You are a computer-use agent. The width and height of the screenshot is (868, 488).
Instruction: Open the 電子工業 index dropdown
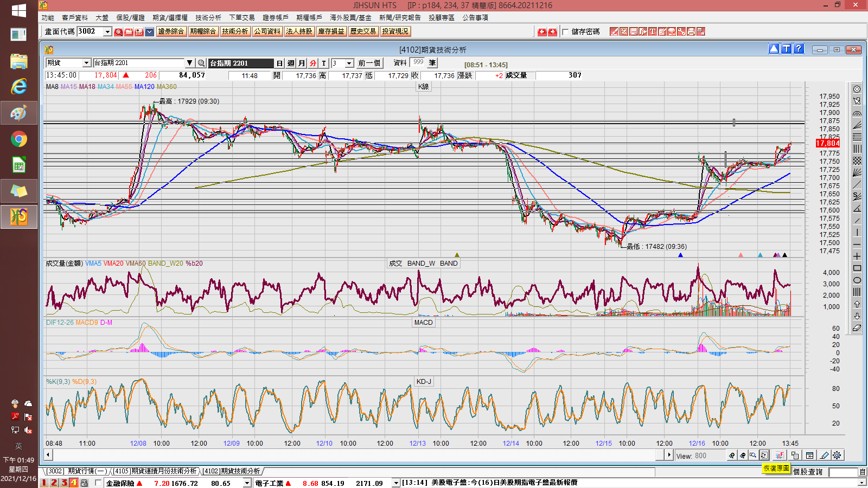pos(396,483)
